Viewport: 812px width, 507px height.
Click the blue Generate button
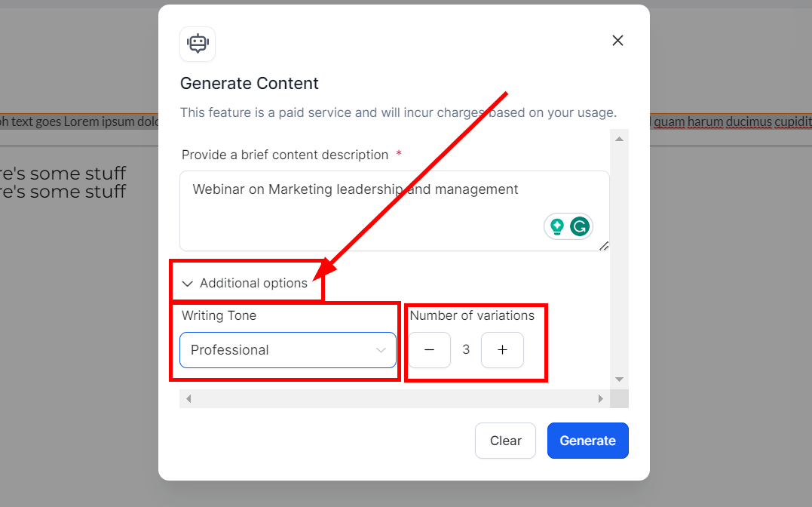587,441
